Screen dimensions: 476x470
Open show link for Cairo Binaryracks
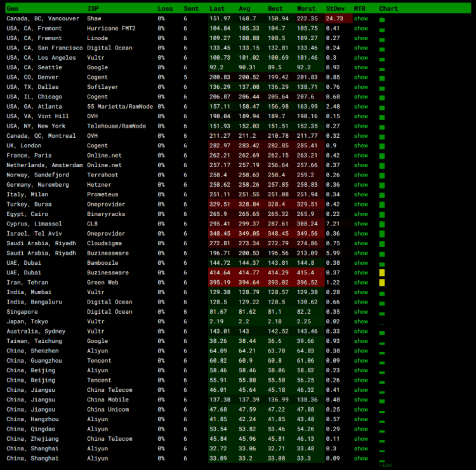(360, 214)
